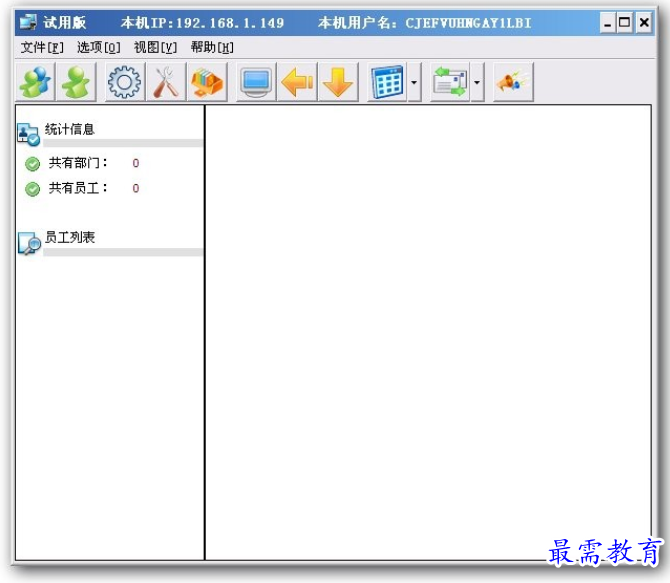This screenshot has width=670, height=583.
Task: Click the 共有员工 count value 0
Action: (135, 188)
